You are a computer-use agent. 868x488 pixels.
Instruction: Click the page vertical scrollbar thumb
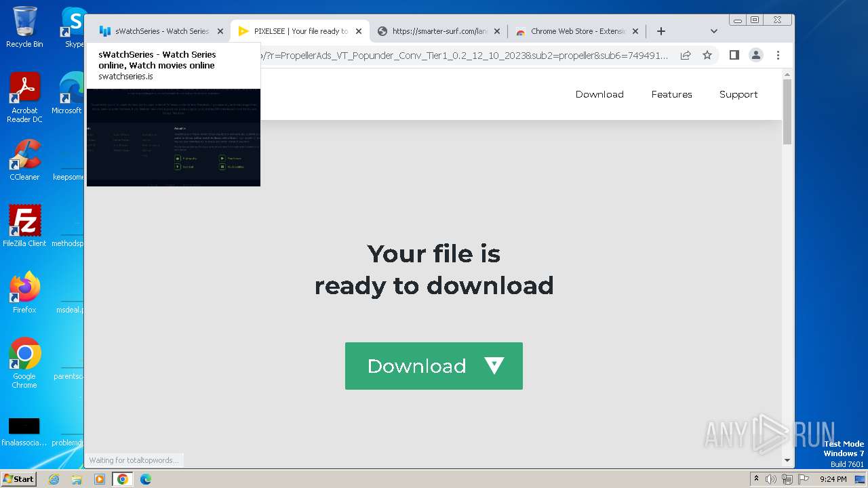click(x=787, y=112)
